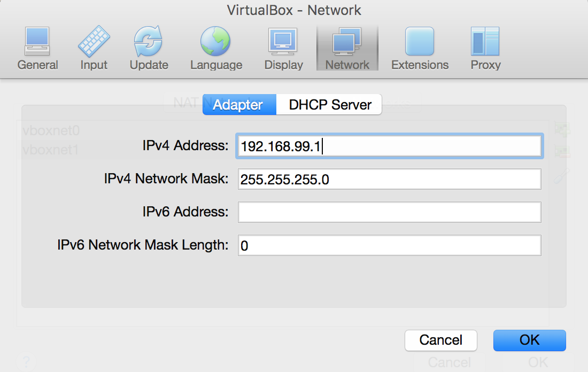Select the Input keyboard icon

[x=94, y=49]
